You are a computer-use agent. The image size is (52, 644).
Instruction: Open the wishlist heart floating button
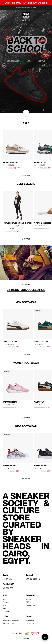pyautogui.click(x=45, y=637)
